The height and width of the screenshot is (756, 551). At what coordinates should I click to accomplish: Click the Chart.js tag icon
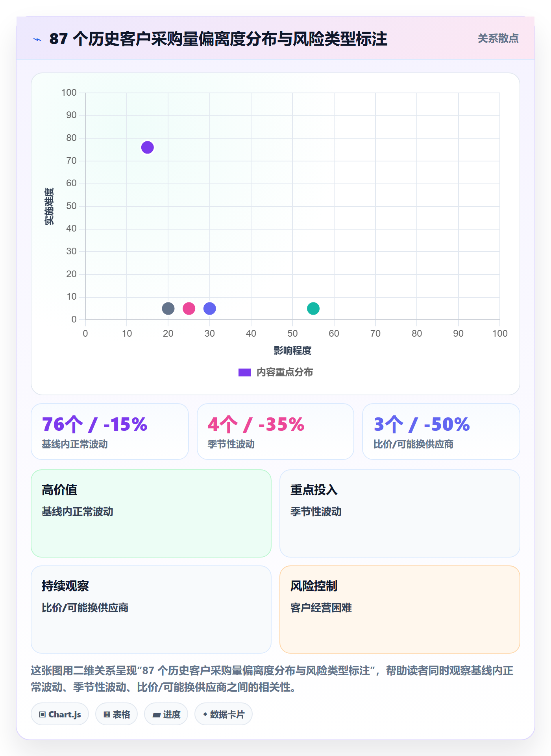pyautogui.click(x=43, y=715)
